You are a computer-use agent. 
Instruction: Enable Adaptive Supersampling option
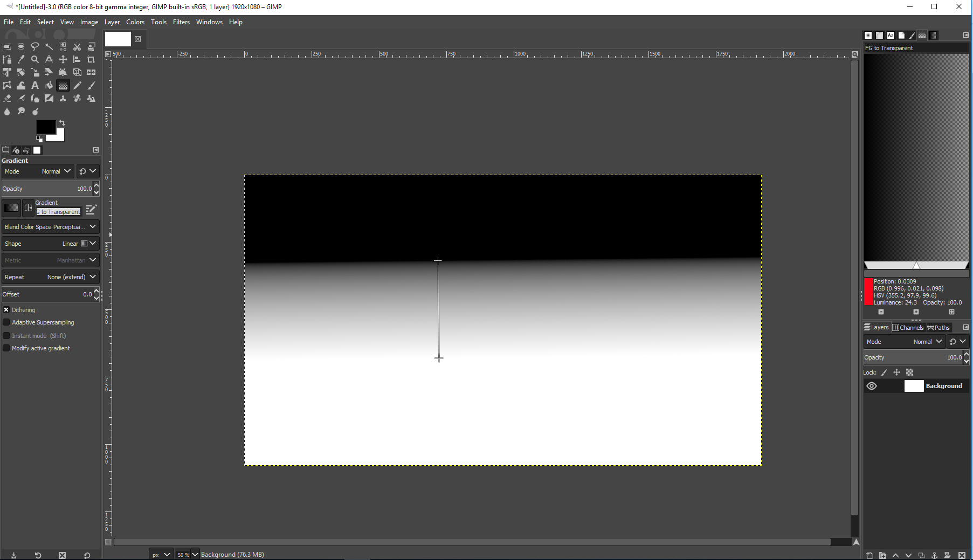[x=6, y=322]
